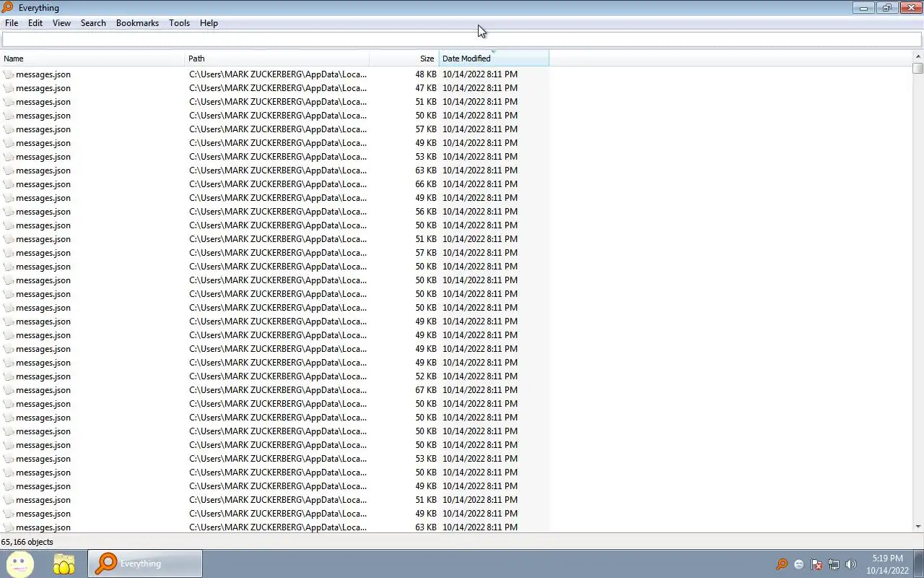Open the Start menu smiley button
Image resolution: width=924 pixels, height=578 pixels.
click(20, 564)
